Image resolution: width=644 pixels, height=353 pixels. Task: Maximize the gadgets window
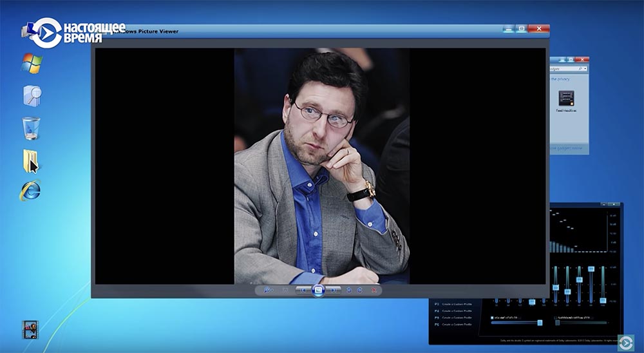click(x=571, y=60)
